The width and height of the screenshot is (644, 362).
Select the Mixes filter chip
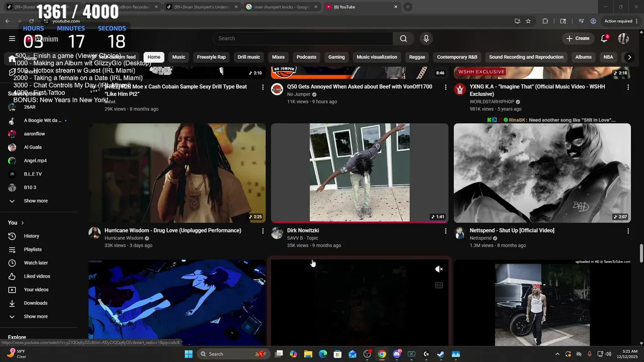(x=278, y=57)
